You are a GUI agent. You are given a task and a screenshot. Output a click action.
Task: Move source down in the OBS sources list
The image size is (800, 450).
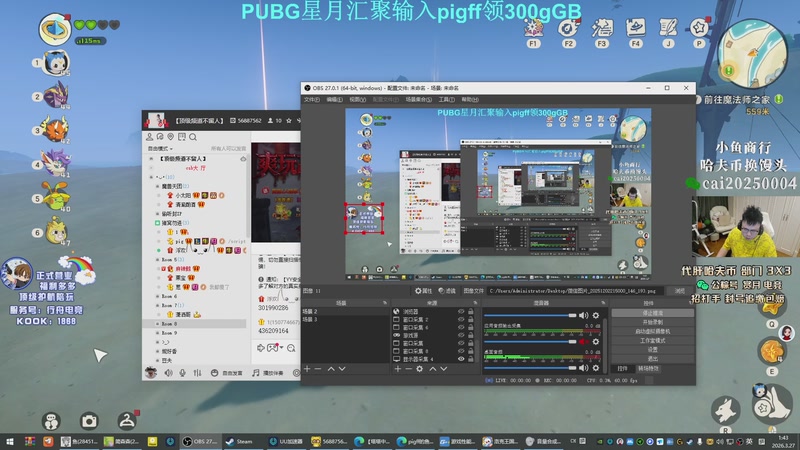tap(444, 368)
